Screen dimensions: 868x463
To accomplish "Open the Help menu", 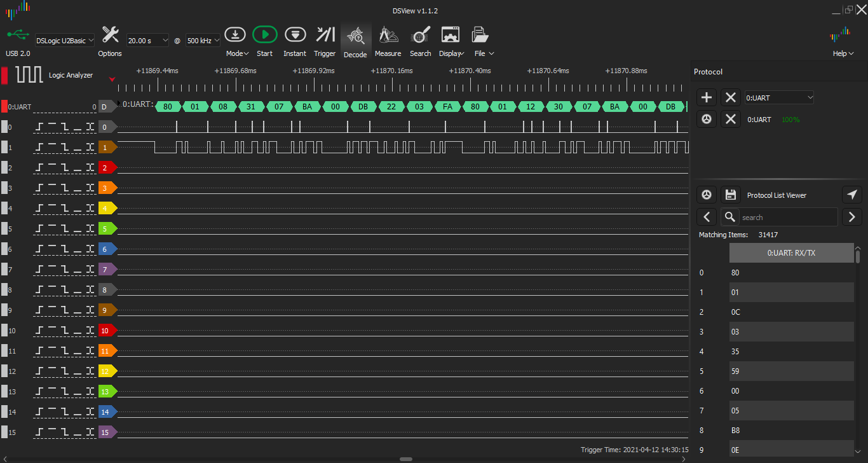I will pos(843,53).
